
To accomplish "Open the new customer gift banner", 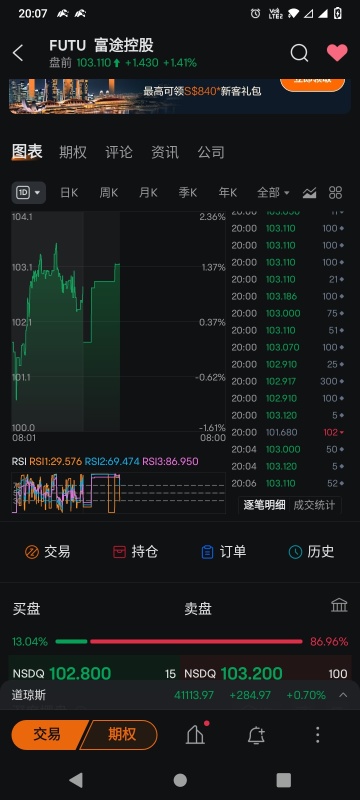I will [179, 95].
